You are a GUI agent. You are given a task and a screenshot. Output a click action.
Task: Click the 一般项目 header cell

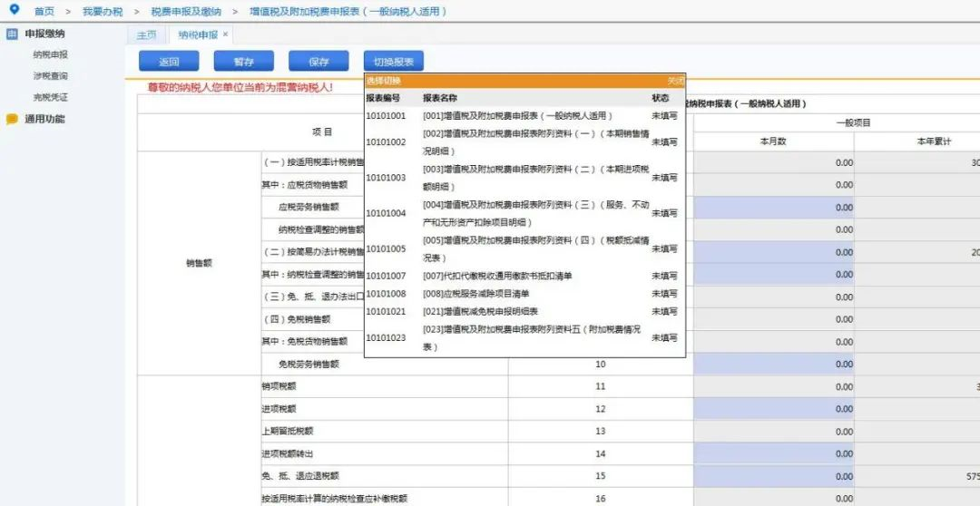(x=853, y=123)
